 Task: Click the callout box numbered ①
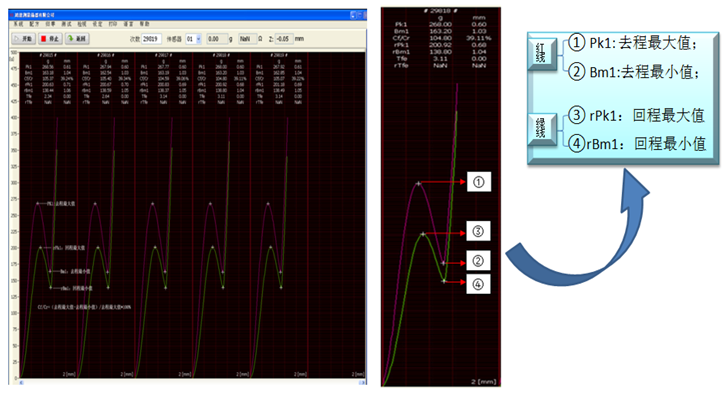pyautogui.click(x=479, y=182)
